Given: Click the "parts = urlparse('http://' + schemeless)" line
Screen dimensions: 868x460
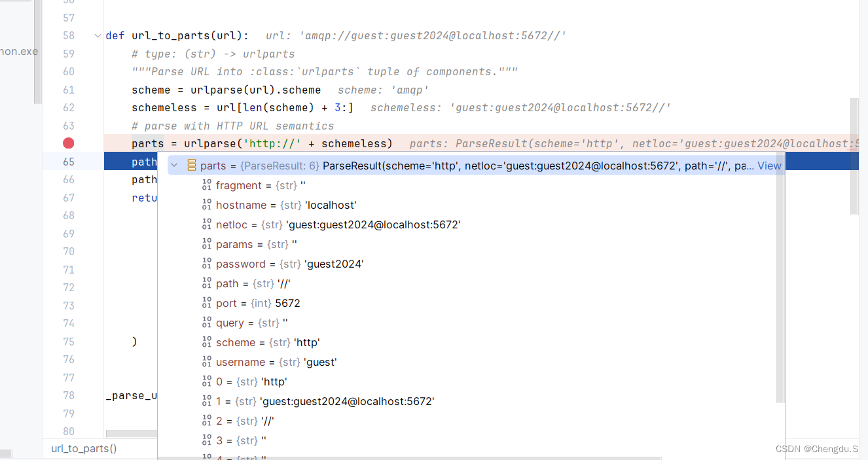Looking at the screenshot, I should click(x=262, y=143).
